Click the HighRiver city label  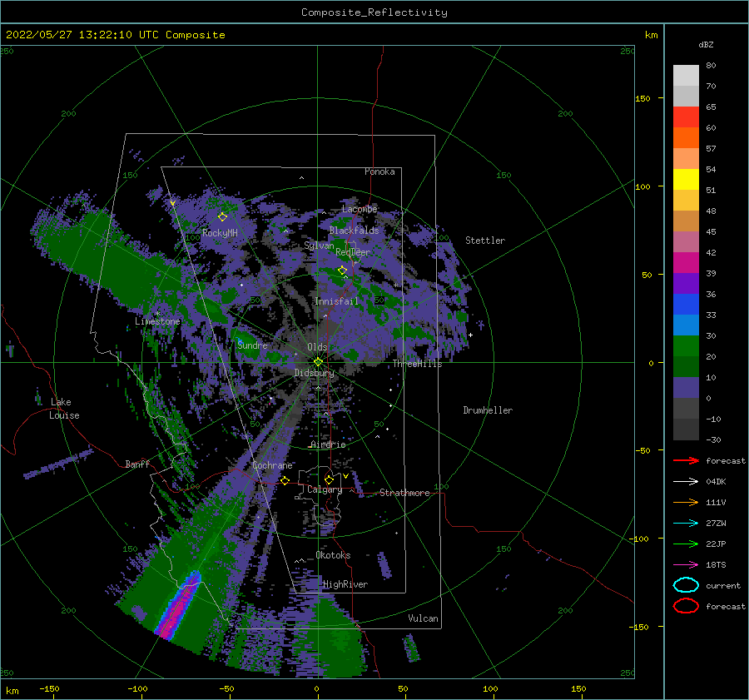click(345, 584)
